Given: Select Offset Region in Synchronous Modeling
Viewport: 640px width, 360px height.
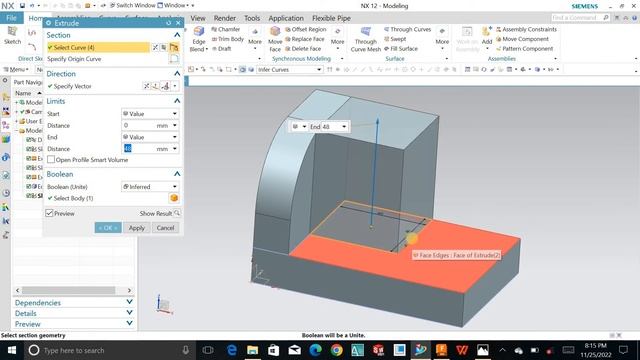Looking at the screenshot, I should click(306, 29).
